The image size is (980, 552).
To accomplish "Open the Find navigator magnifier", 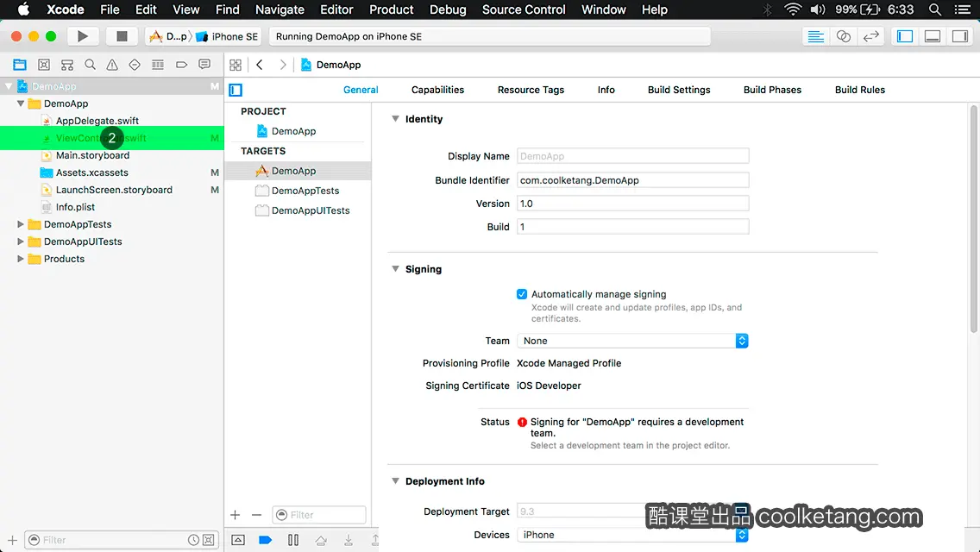I will pyautogui.click(x=90, y=65).
